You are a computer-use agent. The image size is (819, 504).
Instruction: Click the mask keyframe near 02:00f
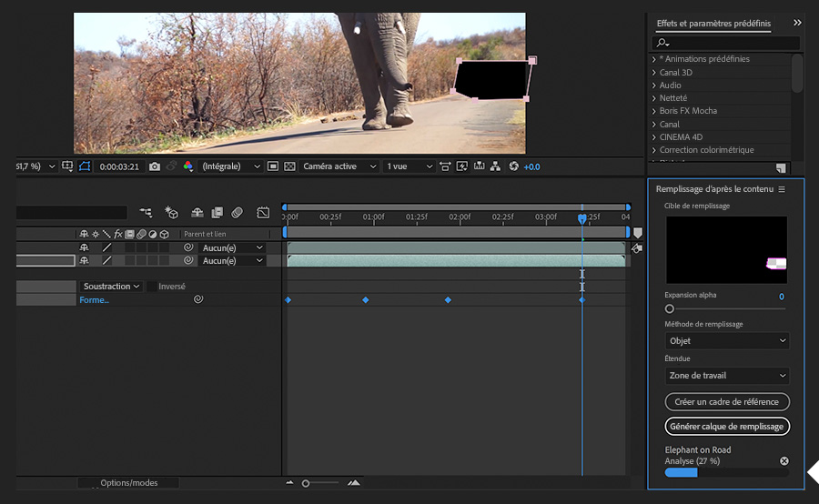(448, 300)
